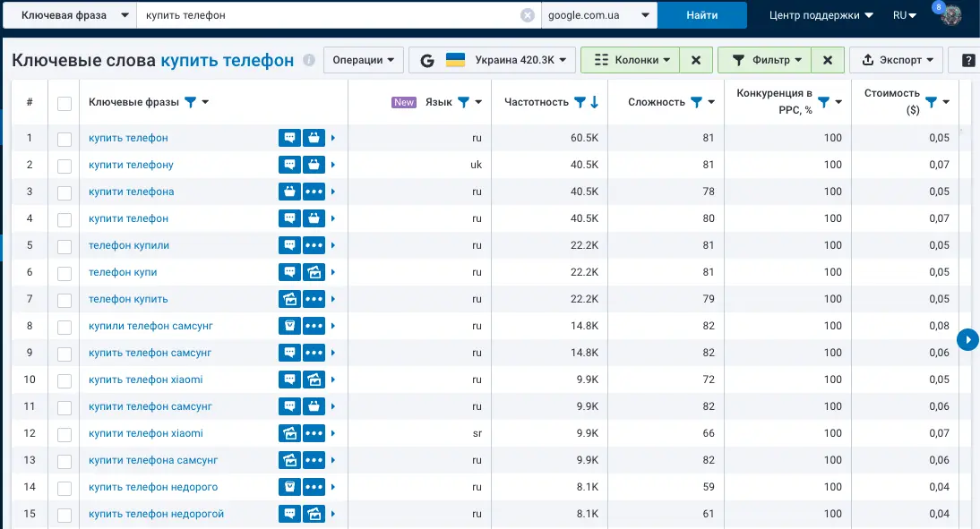This screenshot has width=980, height=529.
Task: Open keyword link 'купили телефон самсунг'
Action: (150, 326)
